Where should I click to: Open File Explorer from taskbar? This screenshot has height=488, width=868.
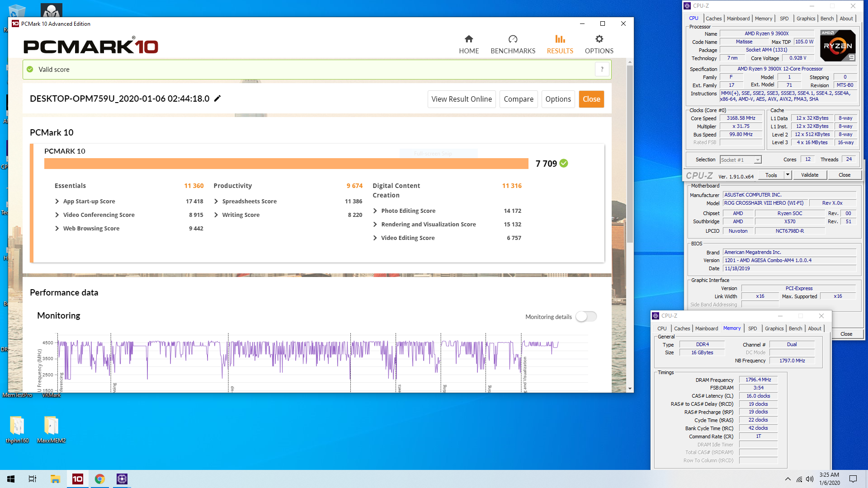pyautogui.click(x=55, y=479)
